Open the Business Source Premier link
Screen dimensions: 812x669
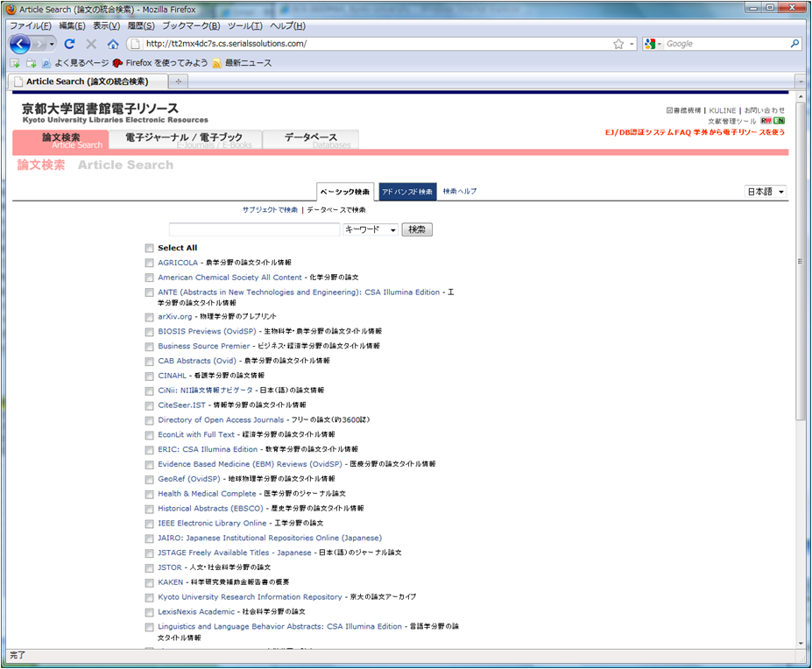point(204,346)
